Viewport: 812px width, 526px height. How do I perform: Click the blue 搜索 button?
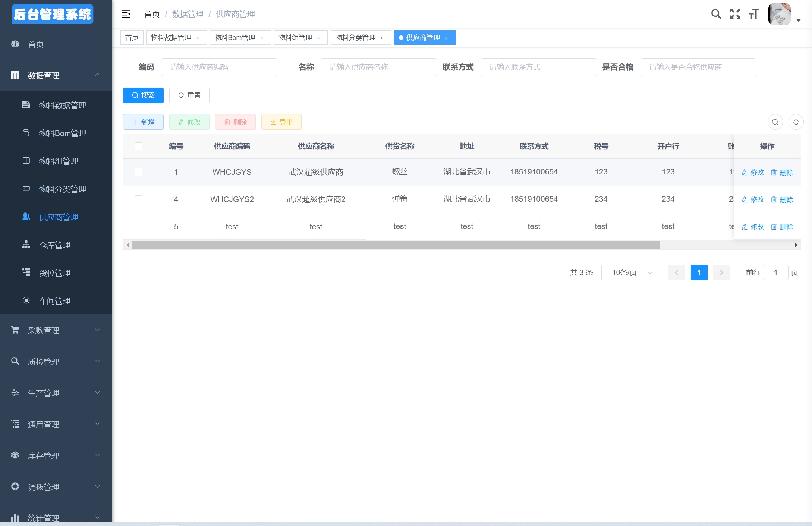click(x=143, y=95)
